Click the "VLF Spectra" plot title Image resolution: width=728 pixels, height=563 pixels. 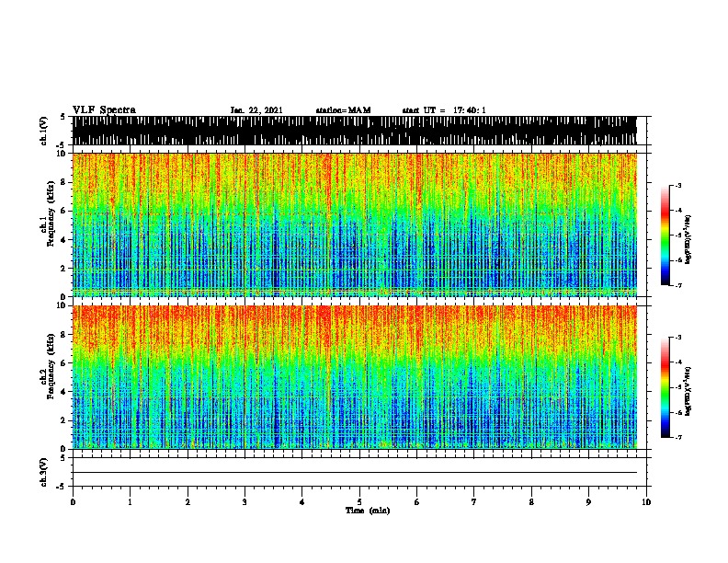(104, 110)
